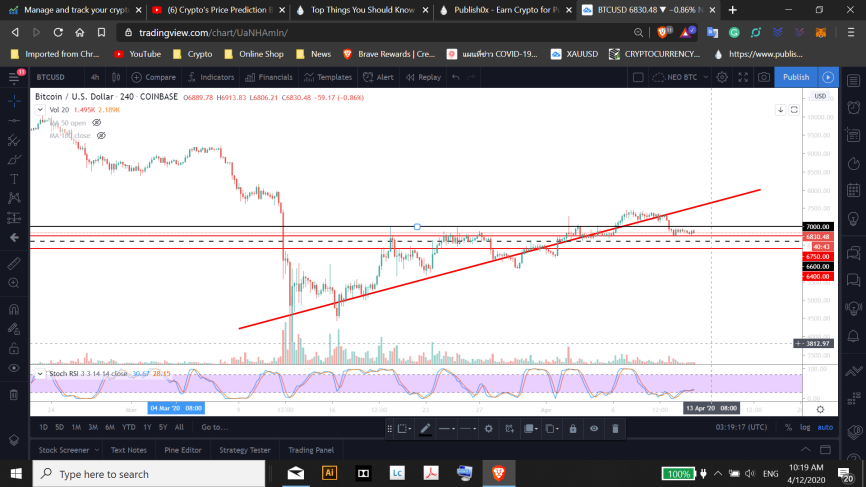Click the blue Publish button
Viewport: 866px width, 487px height.
[796, 77]
